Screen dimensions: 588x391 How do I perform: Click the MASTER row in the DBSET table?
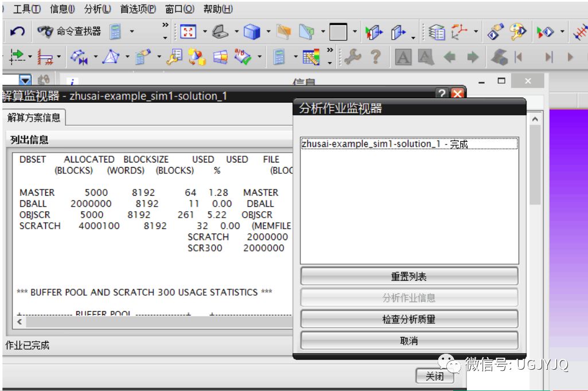pos(149,192)
